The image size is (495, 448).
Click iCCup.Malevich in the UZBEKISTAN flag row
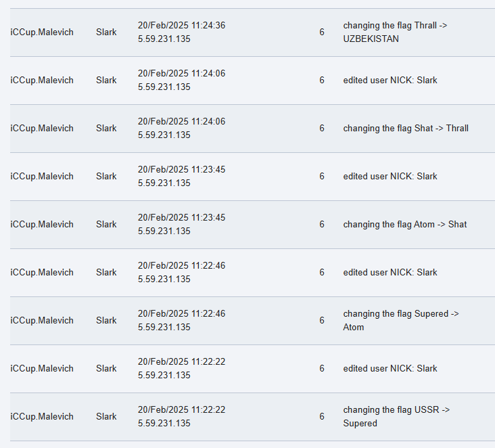pyautogui.click(x=42, y=32)
